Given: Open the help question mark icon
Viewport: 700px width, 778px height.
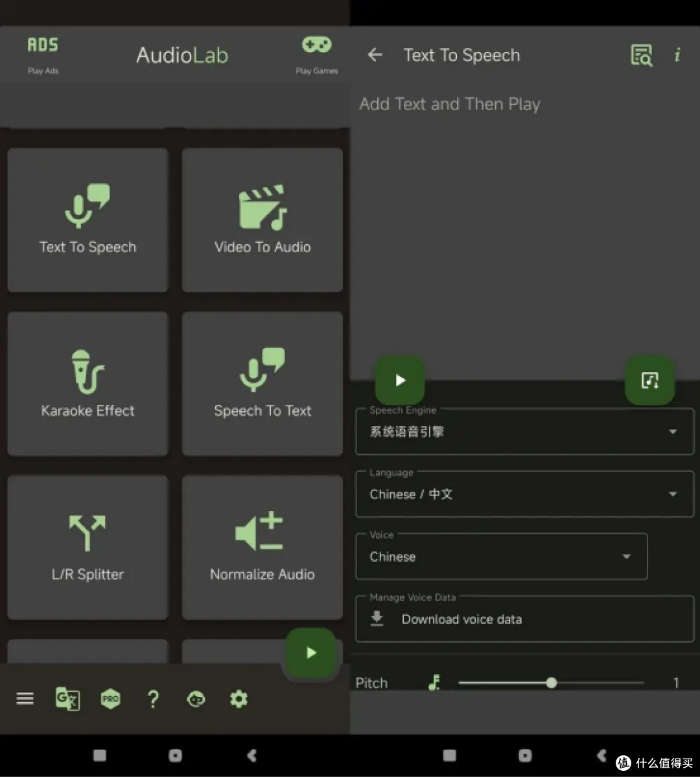Looking at the screenshot, I should (x=153, y=699).
